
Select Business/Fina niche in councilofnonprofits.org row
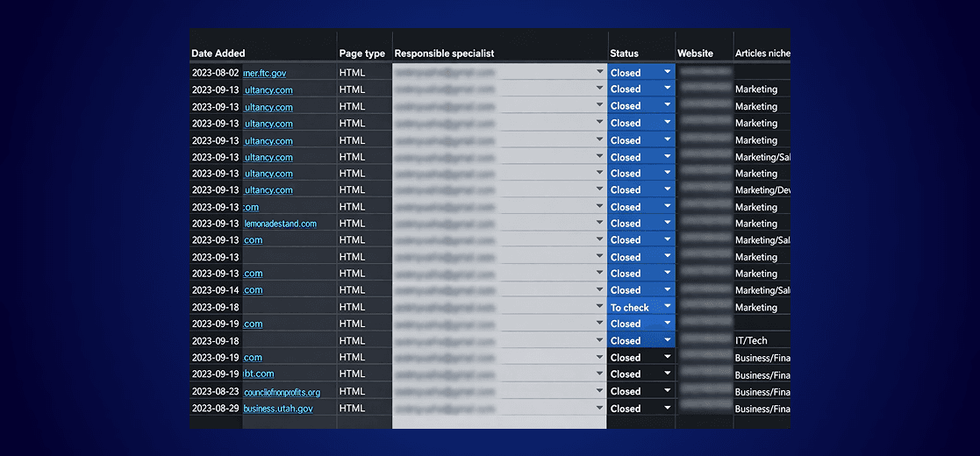tap(762, 392)
